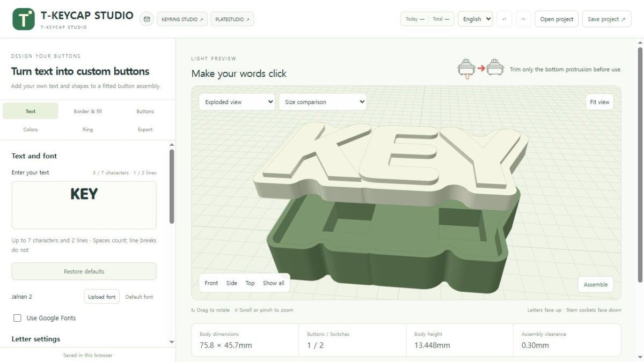Open the Keyring Studio link

tap(182, 19)
